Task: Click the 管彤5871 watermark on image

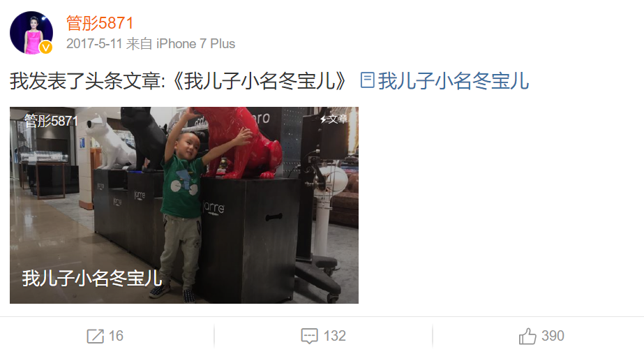Action: [51, 121]
